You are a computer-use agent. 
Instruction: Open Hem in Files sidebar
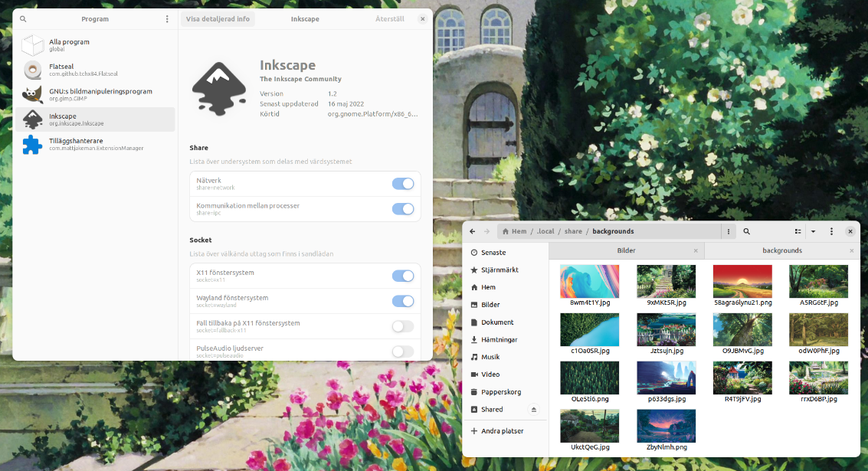pyautogui.click(x=505, y=287)
